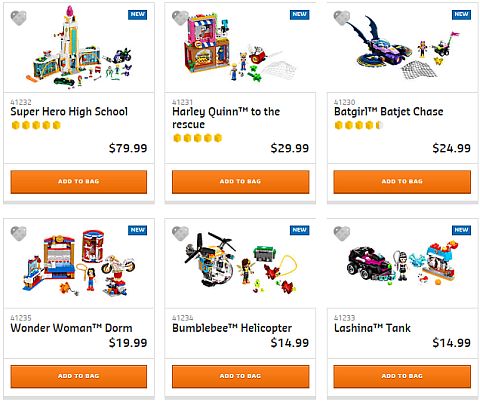480x402 pixels.
Task: Click heart icon on Bumblebee Helicopter
Action: click(180, 233)
